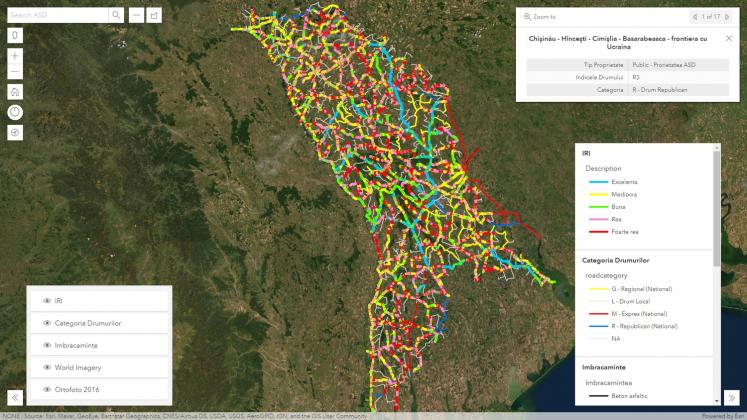Viewport: 747px width, 420px height.
Task: Reset map orientation with the compass
Action: tap(15, 112)
